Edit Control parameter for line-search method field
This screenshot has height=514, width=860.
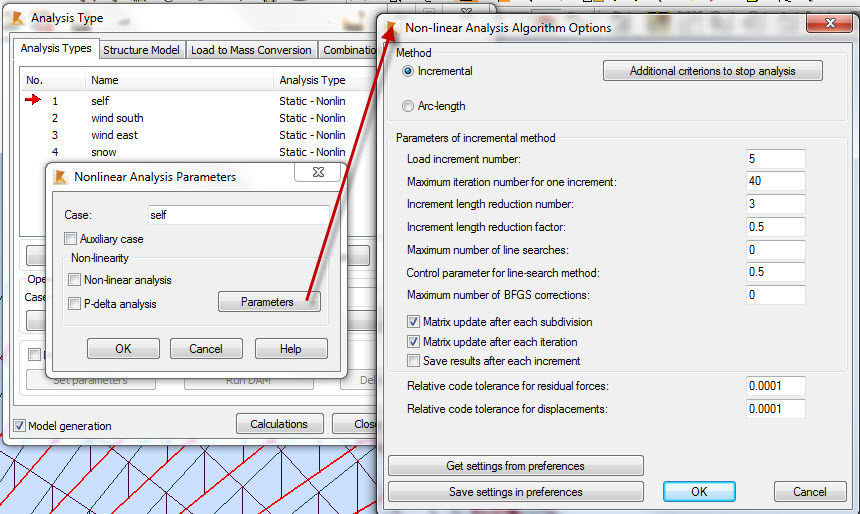coord(776,272)
